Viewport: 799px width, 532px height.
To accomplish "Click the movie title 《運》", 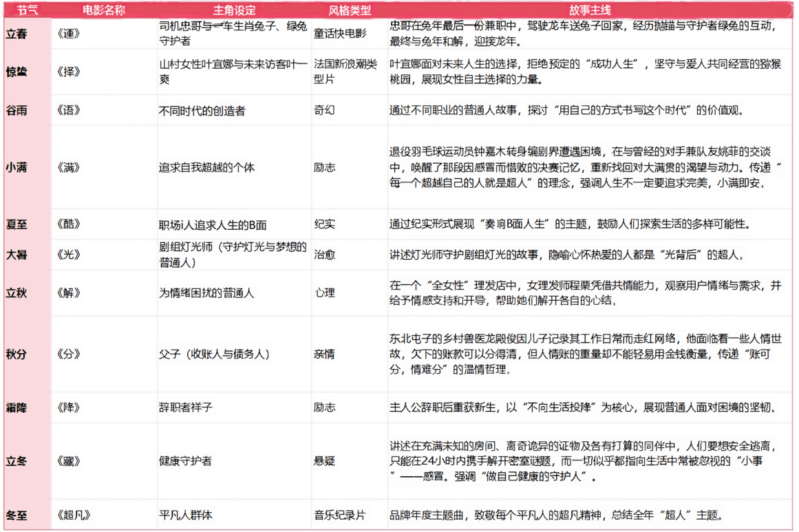I will pos(68,34).
